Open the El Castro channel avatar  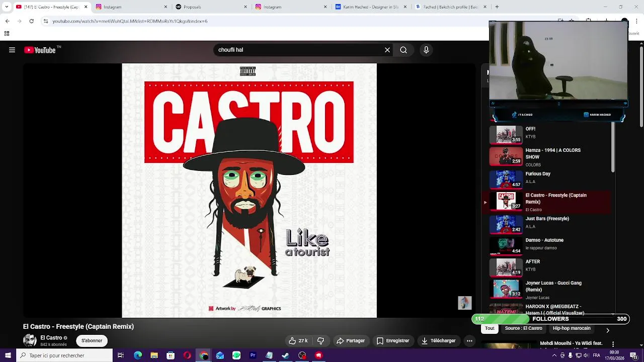(30, 341)
